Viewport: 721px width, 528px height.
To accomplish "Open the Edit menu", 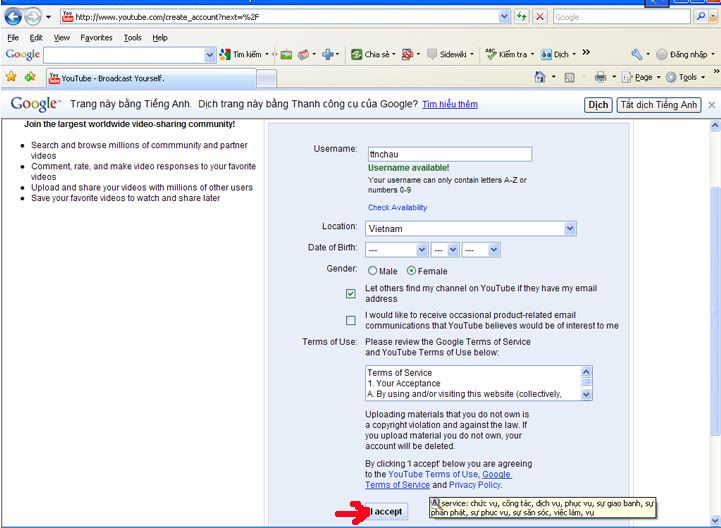I will coord(36,38).
